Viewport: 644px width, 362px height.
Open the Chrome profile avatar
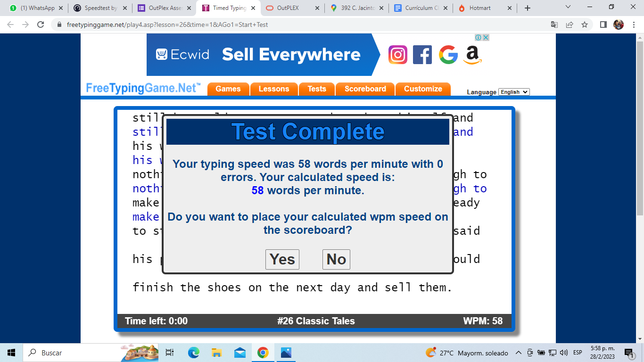(x=619, y=25)
